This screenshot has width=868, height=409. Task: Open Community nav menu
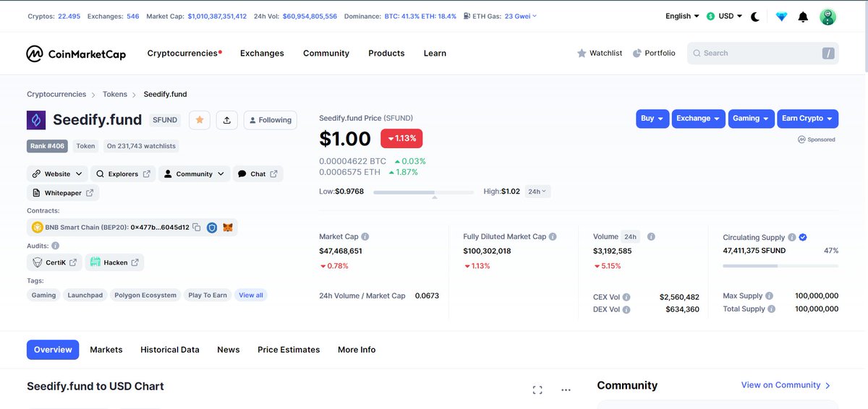point(326,53)
